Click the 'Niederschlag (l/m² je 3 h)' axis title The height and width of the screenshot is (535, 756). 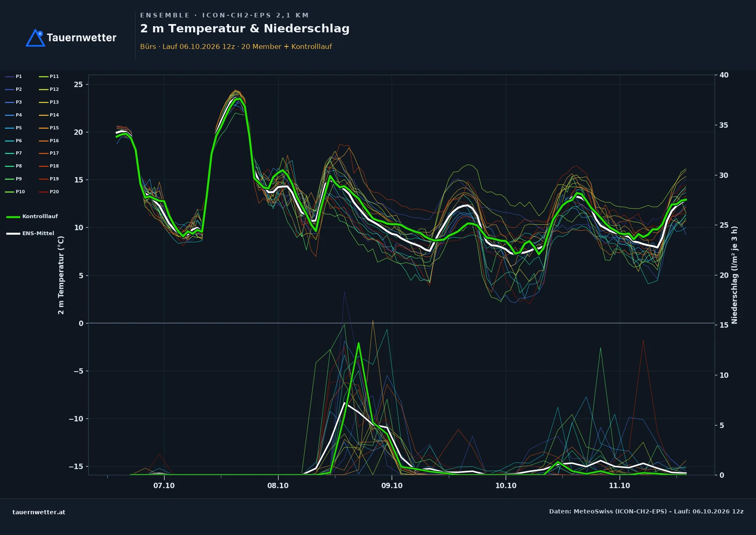[734, 275]
